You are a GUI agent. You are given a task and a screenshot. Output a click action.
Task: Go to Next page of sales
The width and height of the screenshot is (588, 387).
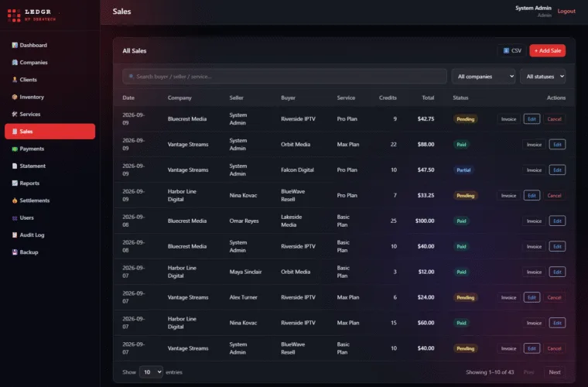pos(555,372)
